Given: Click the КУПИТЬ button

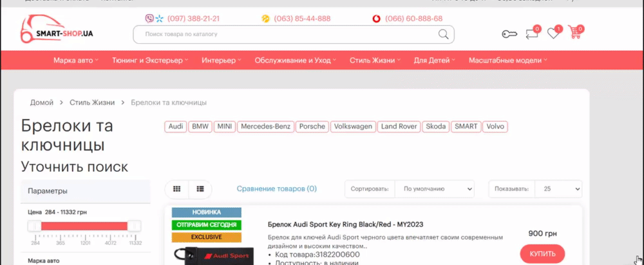Looking at the screenshot, I should coord(542,254).
